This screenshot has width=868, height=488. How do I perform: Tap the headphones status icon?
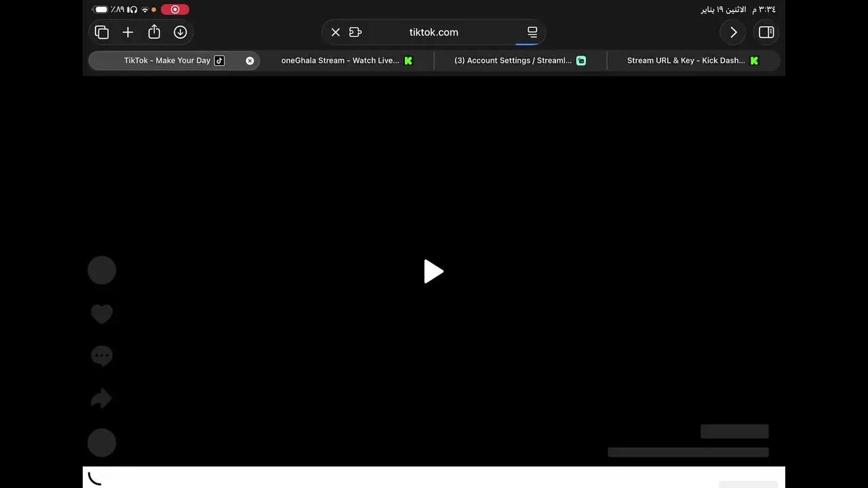pyautogui.click(x=132, y=9)
